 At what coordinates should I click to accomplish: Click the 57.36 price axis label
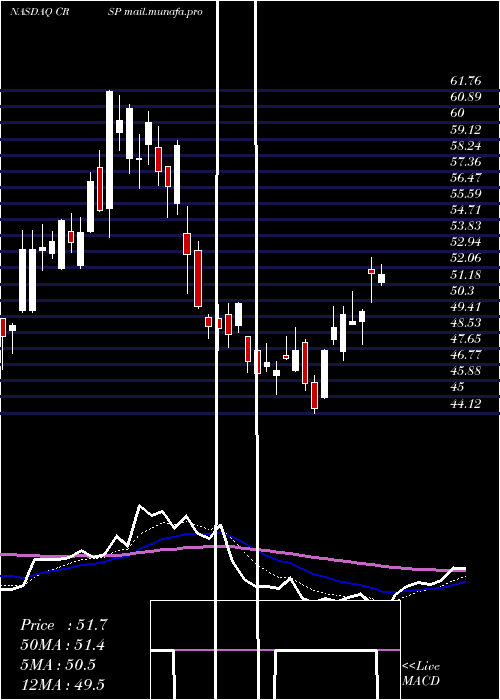(466, 162)
